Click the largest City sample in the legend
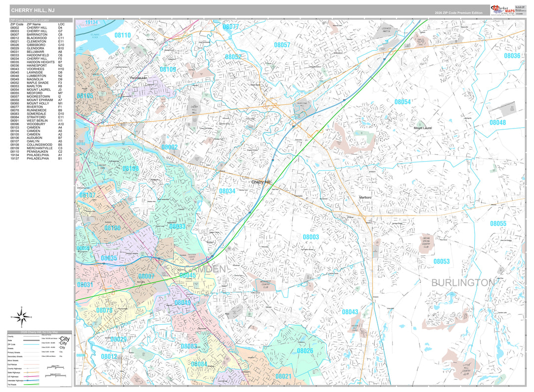534x392 pixels. click(x=64, y=339)
